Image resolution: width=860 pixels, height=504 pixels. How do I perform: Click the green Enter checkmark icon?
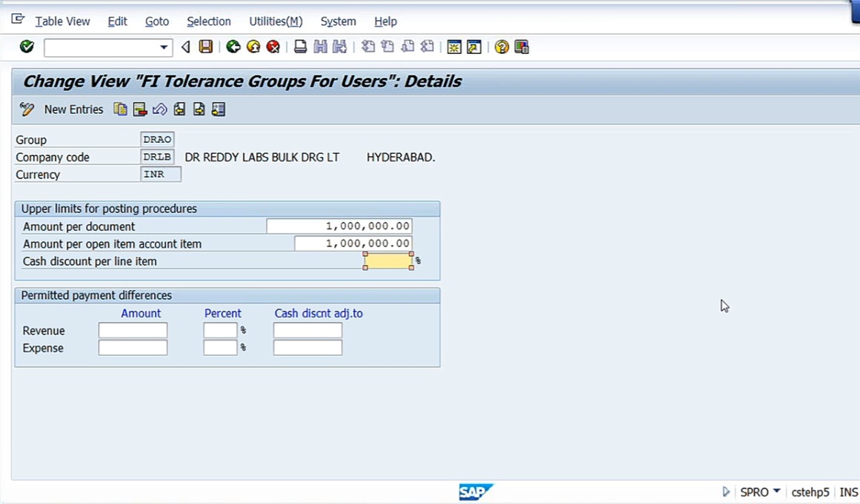pos(27,47)
